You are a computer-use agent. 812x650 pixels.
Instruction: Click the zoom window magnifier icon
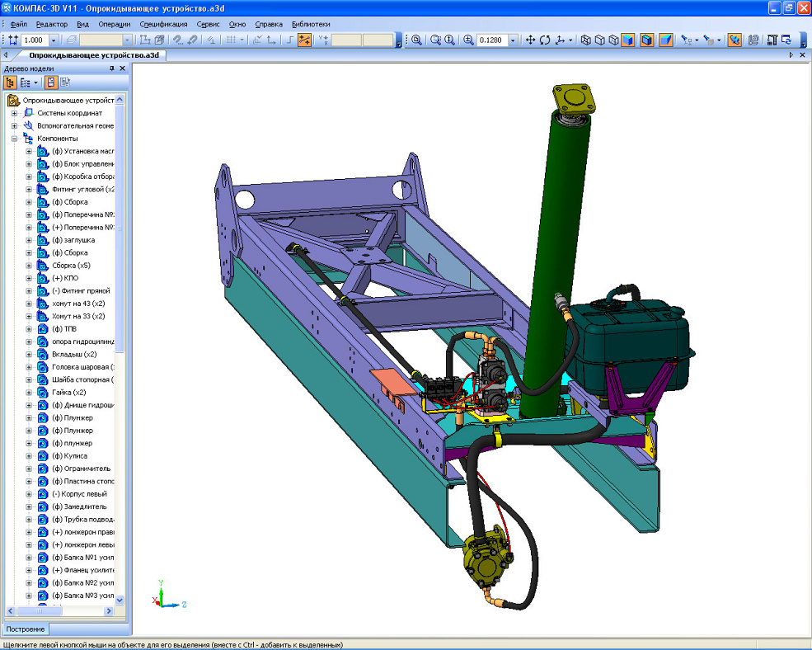(416, 40)
